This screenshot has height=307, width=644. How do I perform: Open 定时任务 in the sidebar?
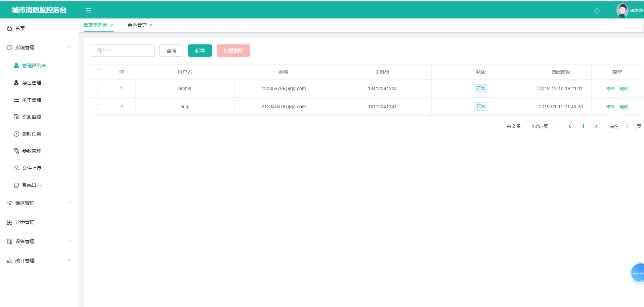[31, 134]
